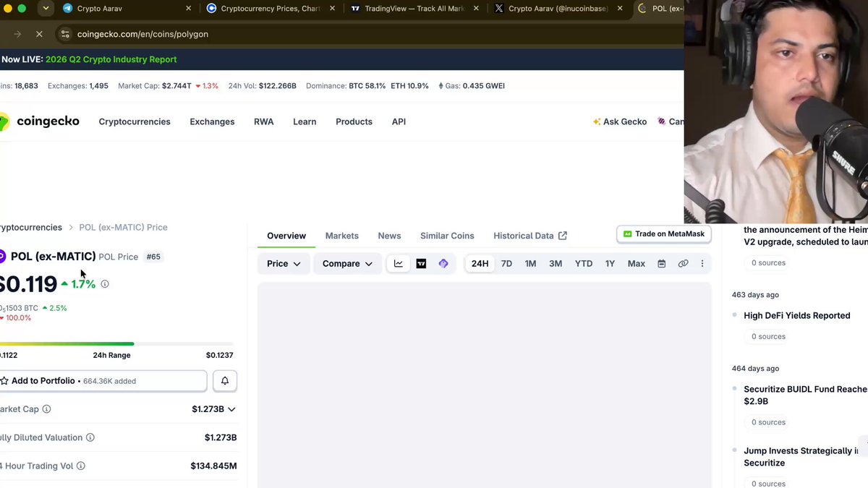Open the High DeFi Yields Reported item
The image size is (868, 488).
point(796,315)
